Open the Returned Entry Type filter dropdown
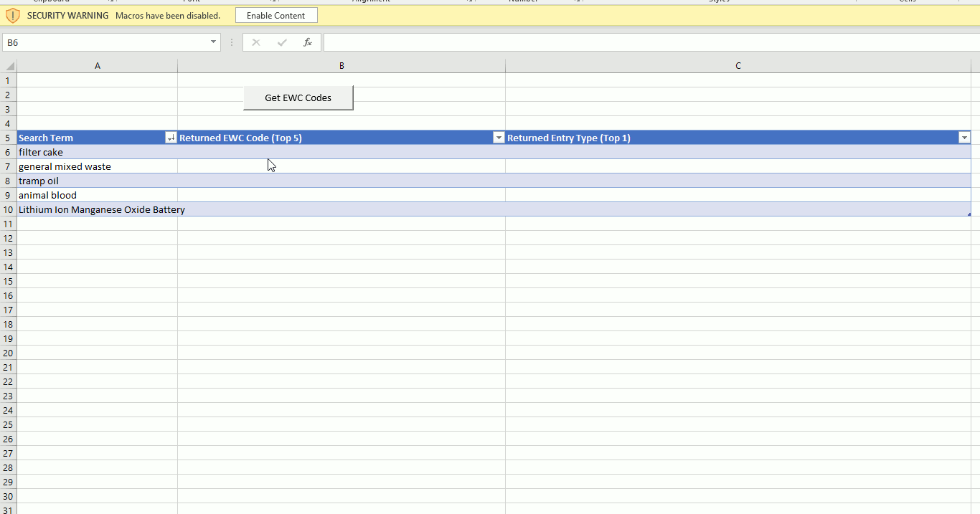980x514 pixels. (x=964, y=138)
